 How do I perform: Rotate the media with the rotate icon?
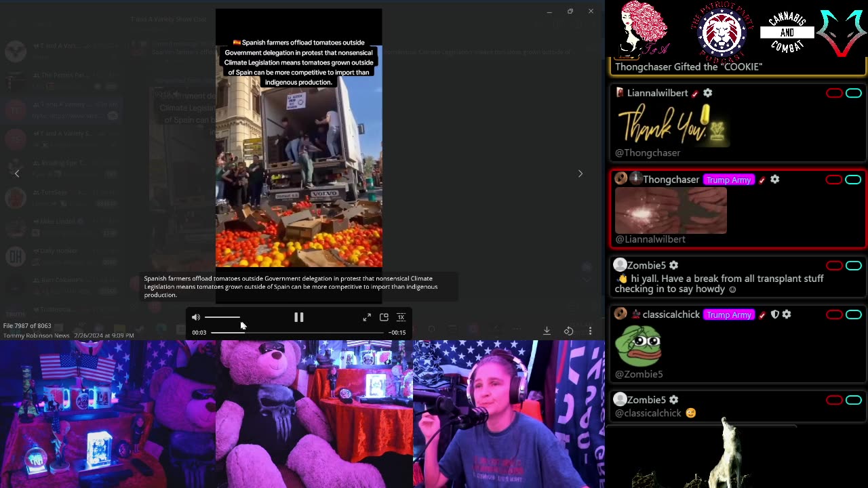pos(568,331)
